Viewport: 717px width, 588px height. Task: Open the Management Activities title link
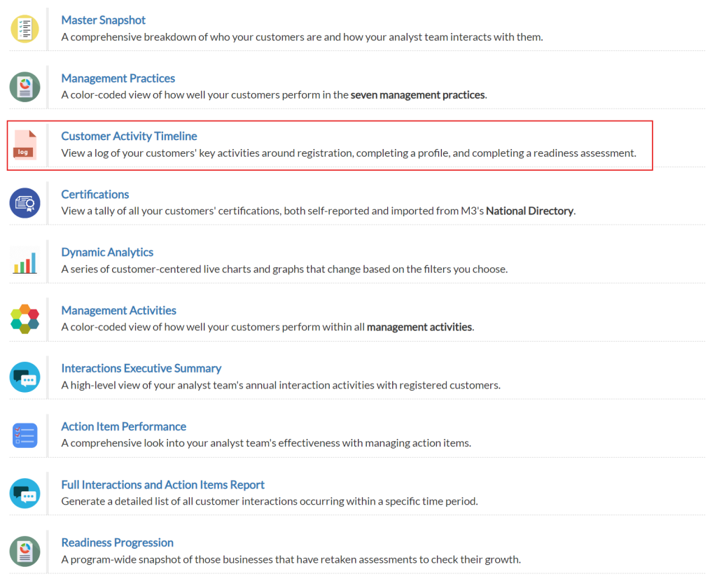click(x=118, y=311)
